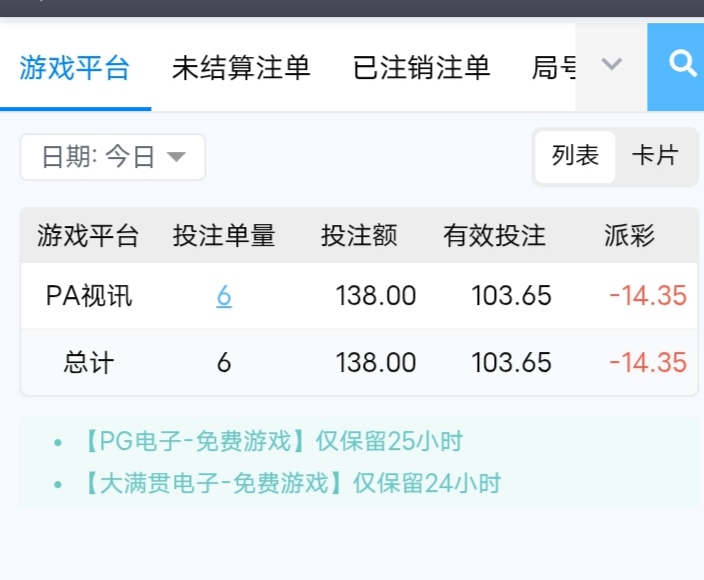This screenshot has width=704, height=580.
Task: Click the 大满贯电子 free game notice
Action: (290, 484)
